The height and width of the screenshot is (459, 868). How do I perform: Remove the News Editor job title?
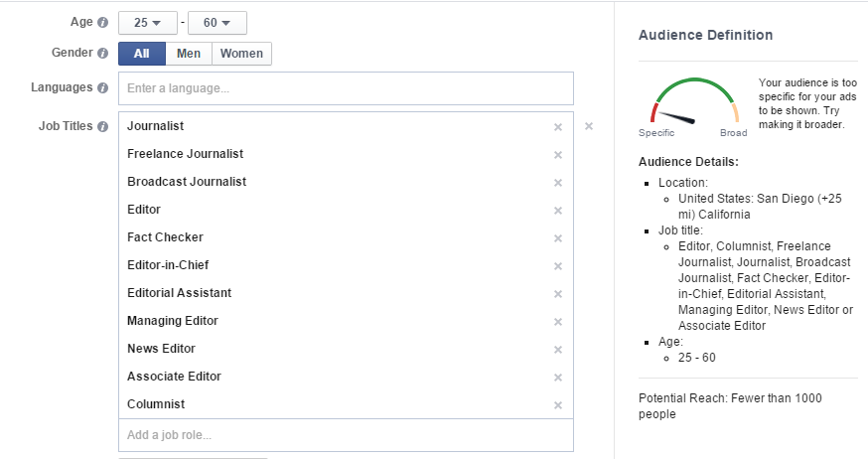coord(558,350)
